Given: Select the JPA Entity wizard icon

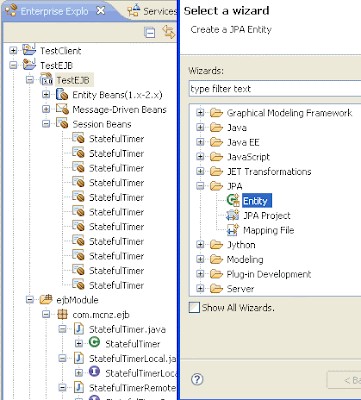Looking at the screenshot, I should click(x=233, y=200).
